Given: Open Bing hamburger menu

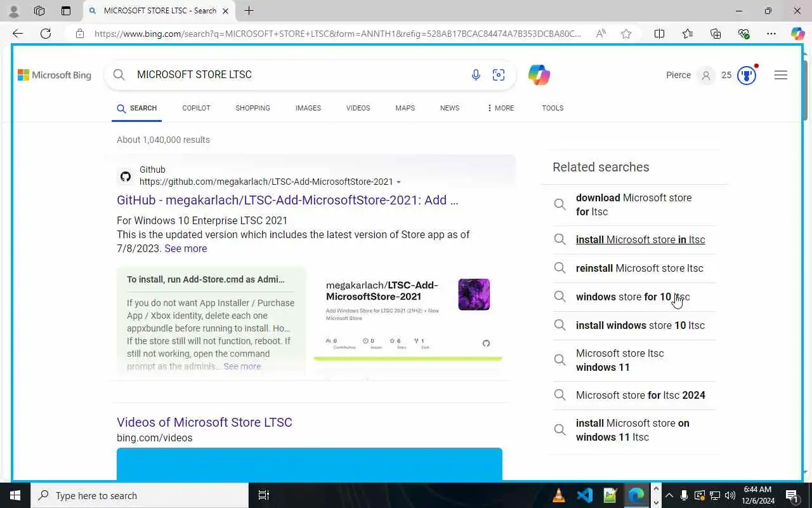Looking at the screenshot, I should coord(781,75).
